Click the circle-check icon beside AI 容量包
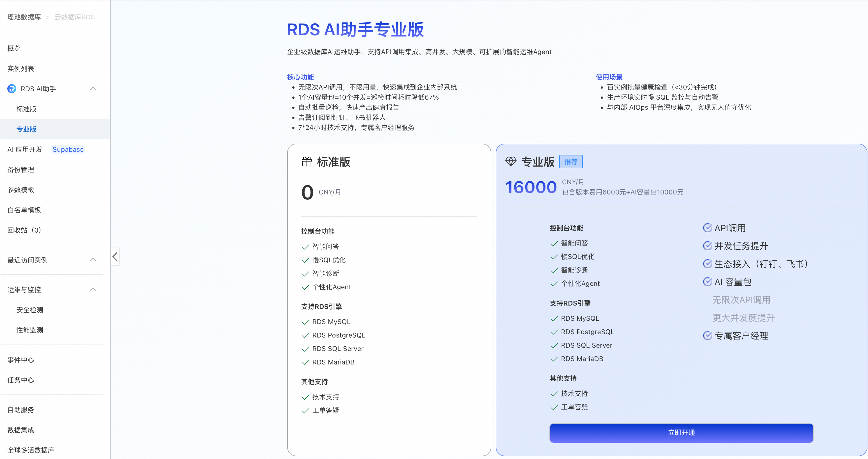 [708, 281]
